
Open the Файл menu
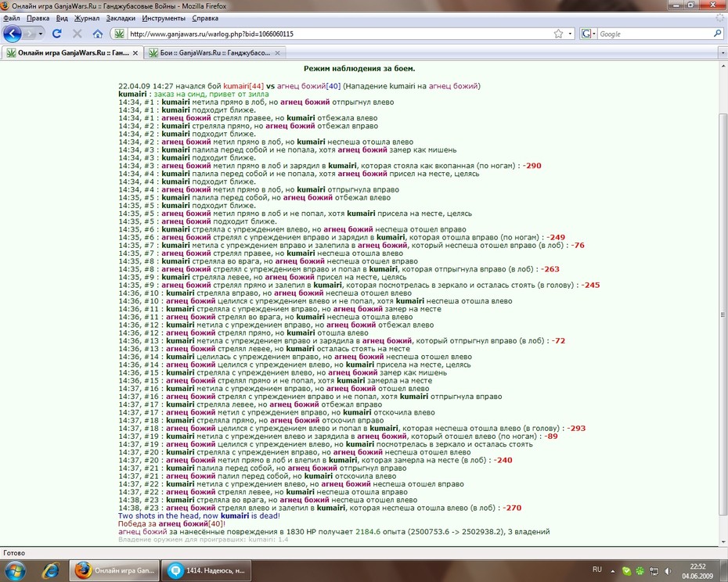[12, 18]
